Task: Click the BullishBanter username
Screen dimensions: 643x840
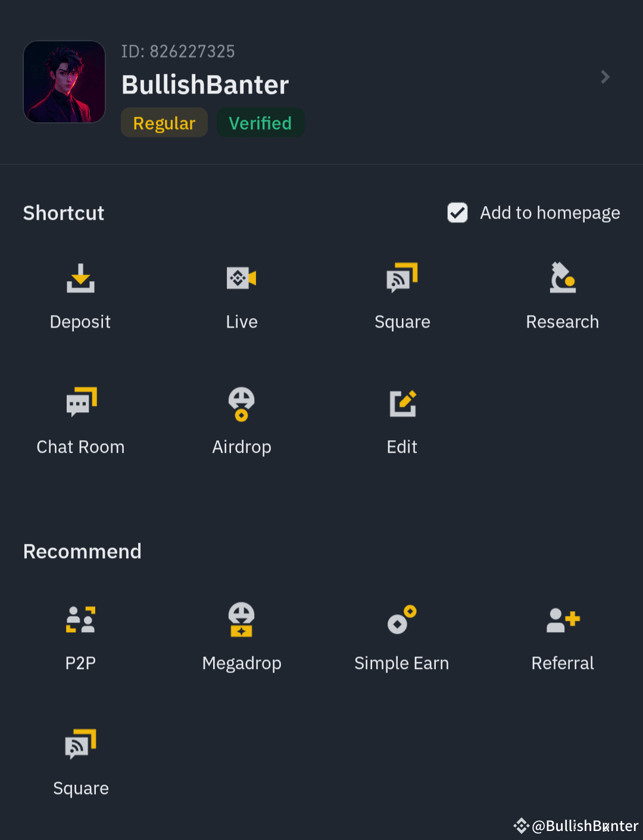Action: click(x=205, y=85)
